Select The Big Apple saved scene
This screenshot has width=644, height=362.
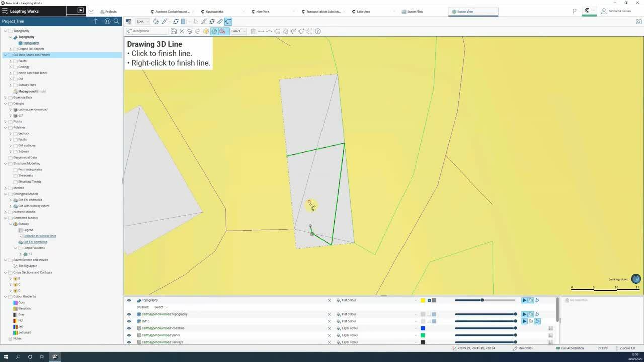[x=28, y=266]
